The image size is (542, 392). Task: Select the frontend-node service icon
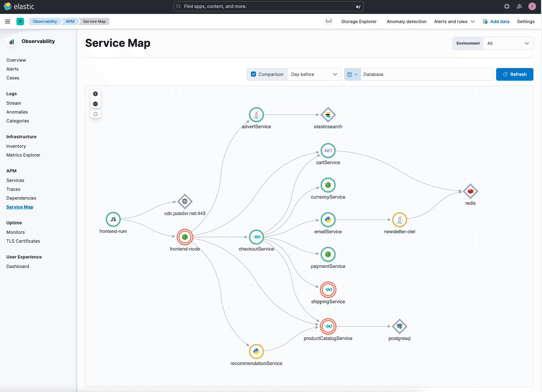(185, 237)
